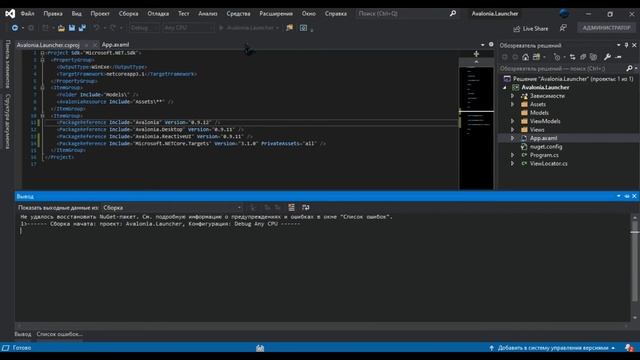Screen dimensions: 640x360
Task: Open the Файл menu
Action: [27, 13]
